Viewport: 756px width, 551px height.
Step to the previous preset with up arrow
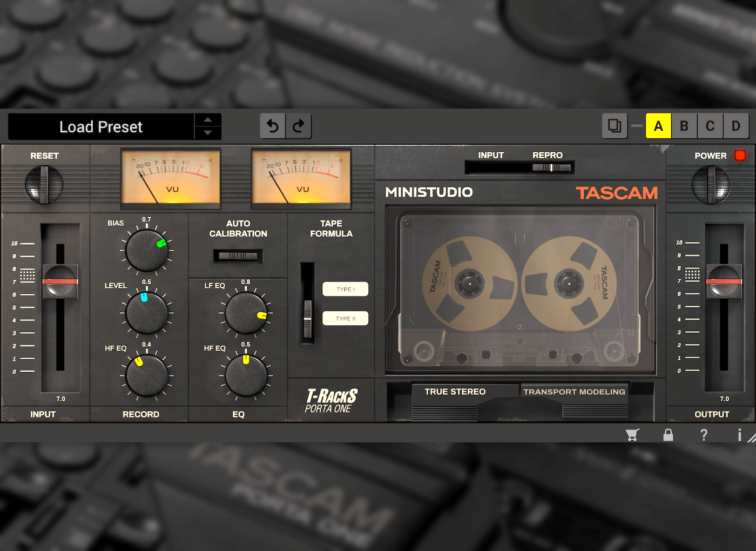[x=208, y=120]
